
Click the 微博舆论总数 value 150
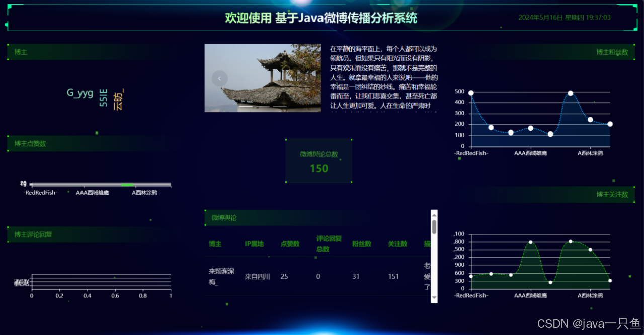tap(319, 169)
